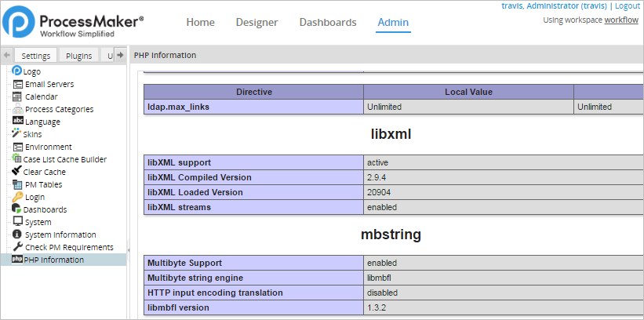Viewport: 644px width, 320px height.
Task: Click the Check PM Requirements wrench icon
Action: point(17,247)
